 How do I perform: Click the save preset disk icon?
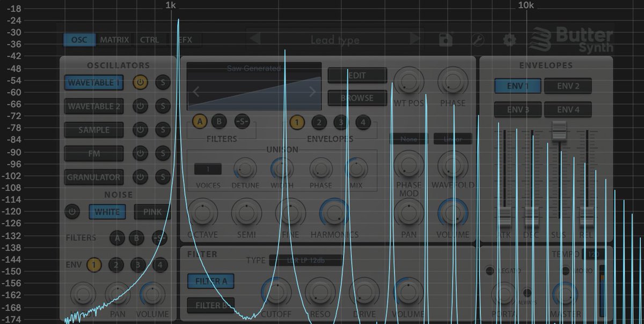[445, 40]
